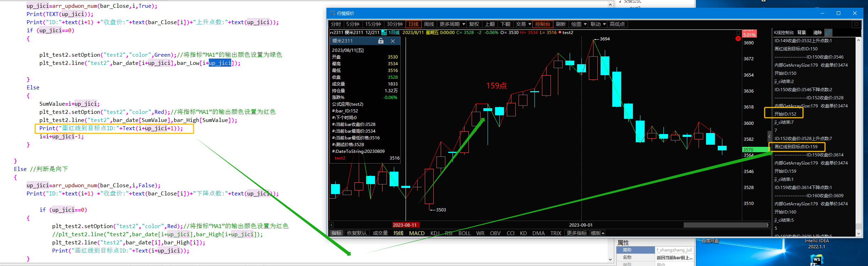The image size is (868, 266).
Task: Select the KDJ indicator
Action: (435, 233)
